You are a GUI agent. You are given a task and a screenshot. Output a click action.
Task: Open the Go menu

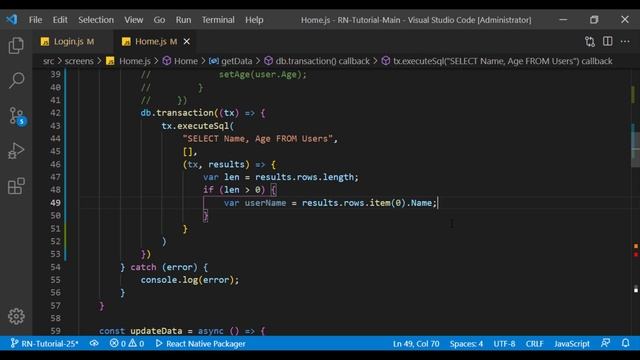[159, 20]
